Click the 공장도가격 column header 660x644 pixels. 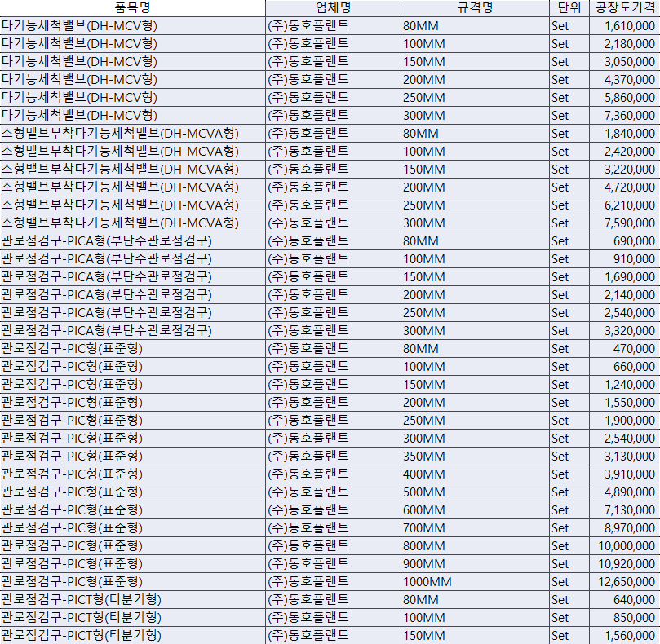tap(625, 7)
